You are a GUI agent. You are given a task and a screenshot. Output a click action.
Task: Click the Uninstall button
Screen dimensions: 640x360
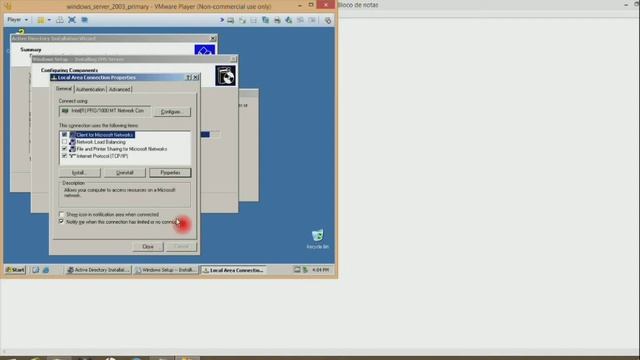[124, 173]
